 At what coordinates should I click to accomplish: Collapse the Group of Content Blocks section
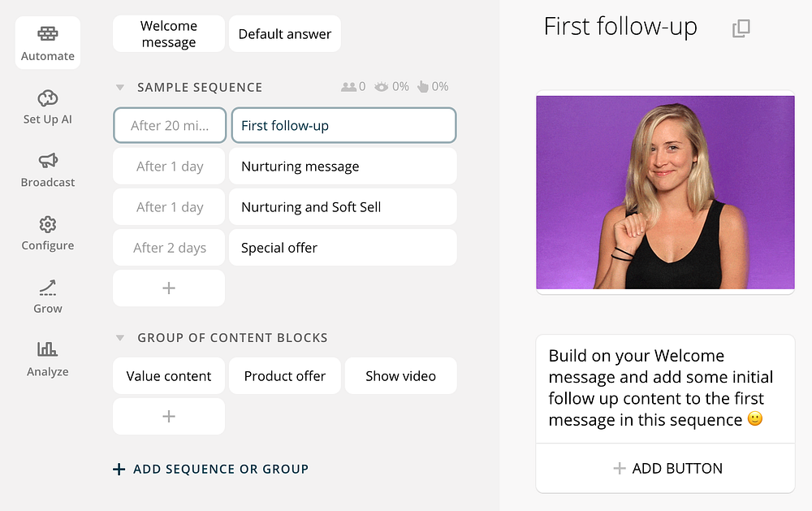(x=119, y=338)
